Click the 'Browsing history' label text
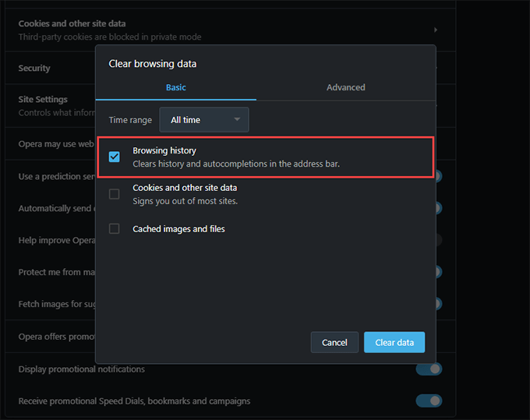This screenshot has height=420, width=530. pos(164,150)
